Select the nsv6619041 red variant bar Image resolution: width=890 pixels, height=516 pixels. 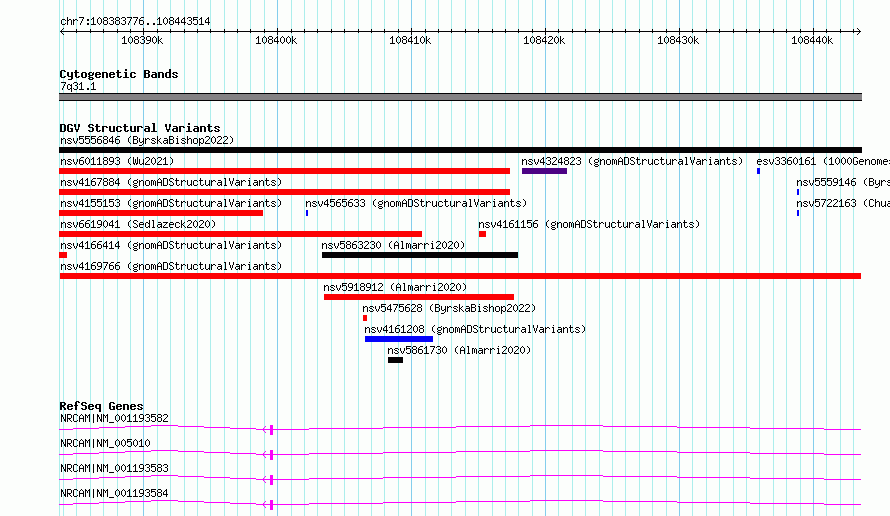click(241, 234)
